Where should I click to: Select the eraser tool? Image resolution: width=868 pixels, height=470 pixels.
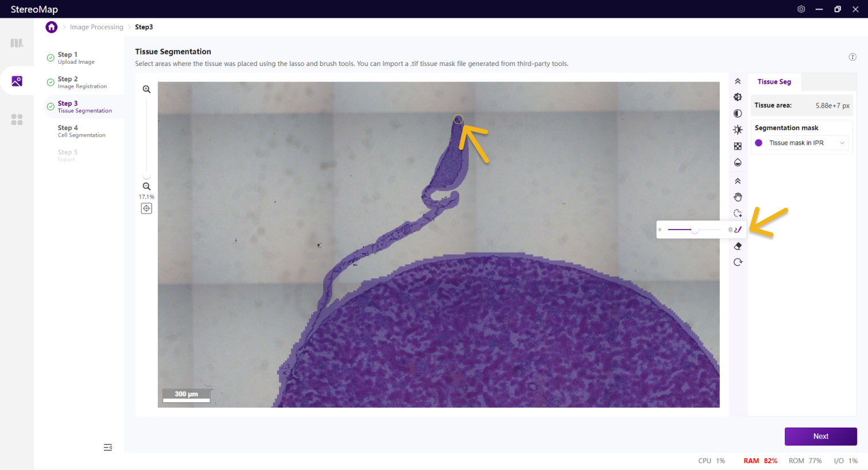pos(738,246)
